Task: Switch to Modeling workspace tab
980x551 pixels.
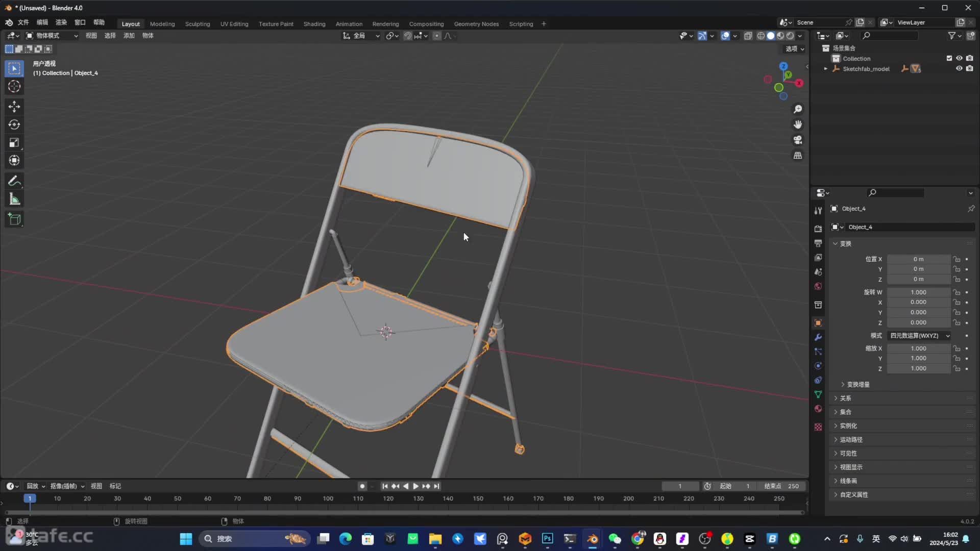Action: [x=162, y=24]
